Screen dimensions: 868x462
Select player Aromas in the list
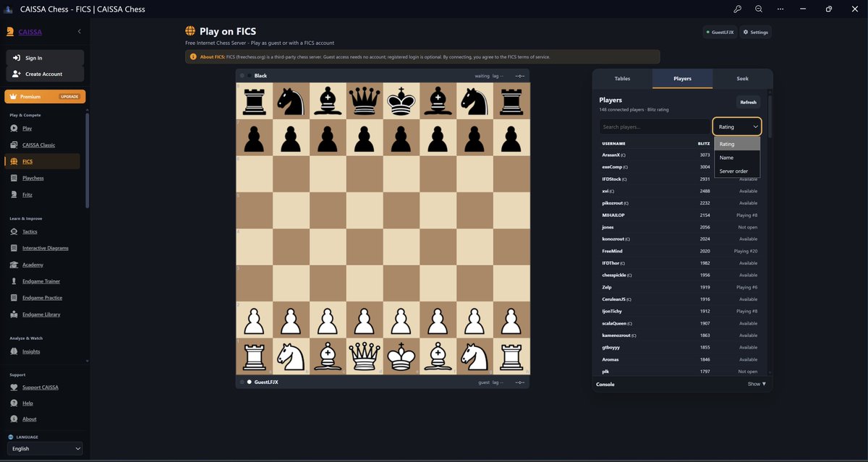point(680,359)
